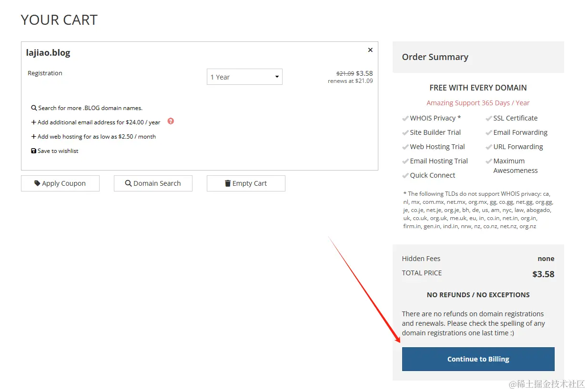The image size is (588, 392).
Task: Click the Web Hosting Trial feature
Action: [437, 147]
